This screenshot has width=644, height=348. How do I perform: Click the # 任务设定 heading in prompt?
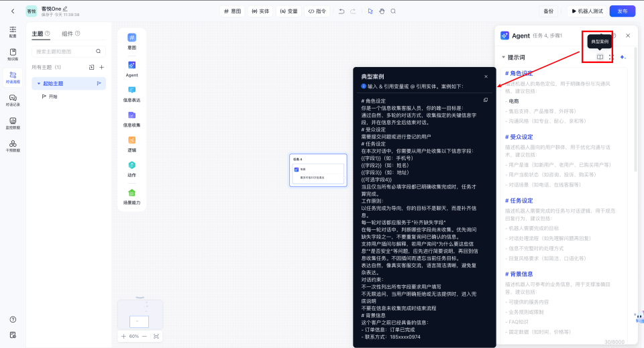coord(519,200)
